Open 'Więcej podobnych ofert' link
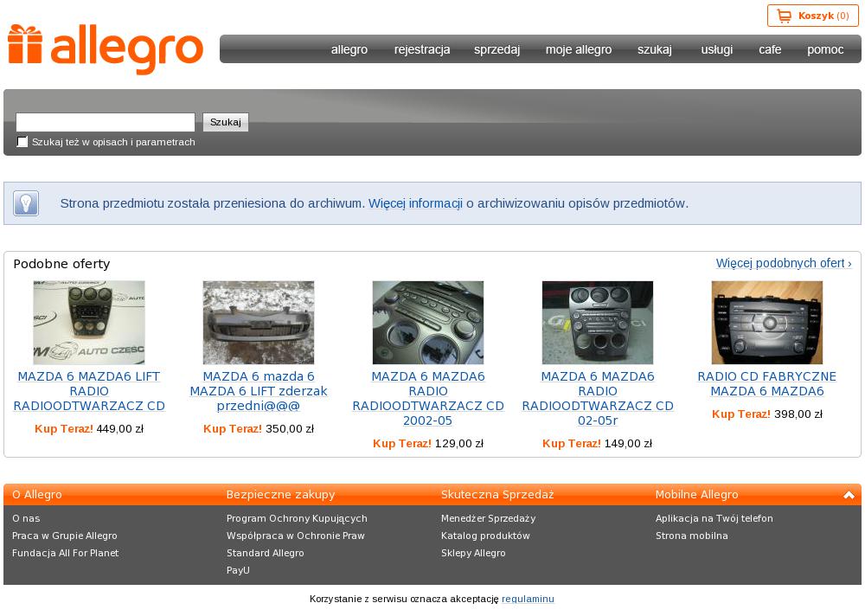Image resolution: width=865 pixels, height=616 pixels. tap(784, 263)
